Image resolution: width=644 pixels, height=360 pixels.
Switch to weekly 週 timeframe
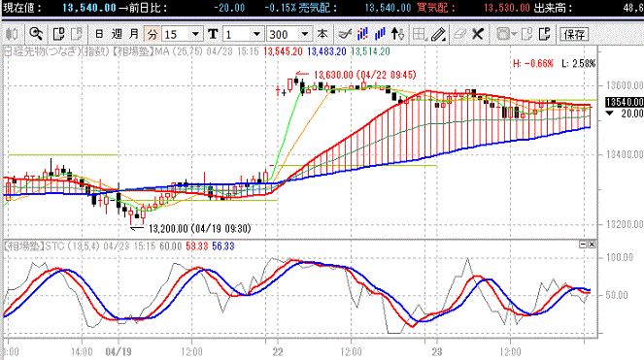(x=117, y=34)
